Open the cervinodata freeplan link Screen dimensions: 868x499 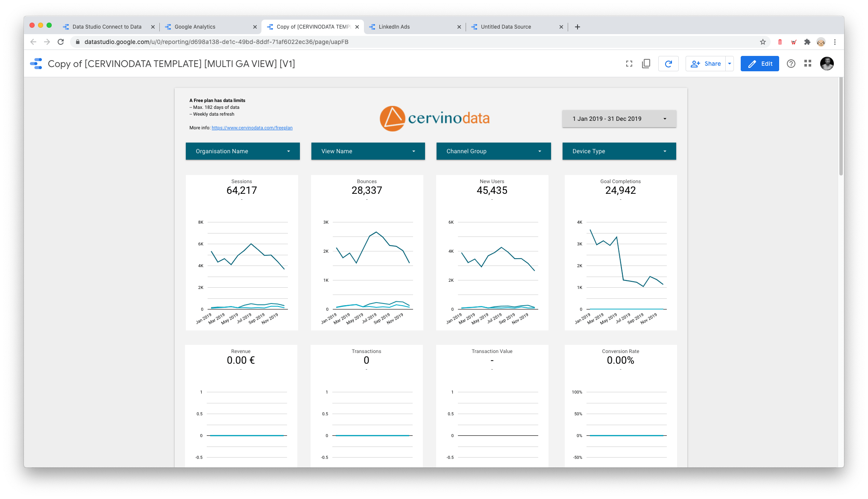252,128
